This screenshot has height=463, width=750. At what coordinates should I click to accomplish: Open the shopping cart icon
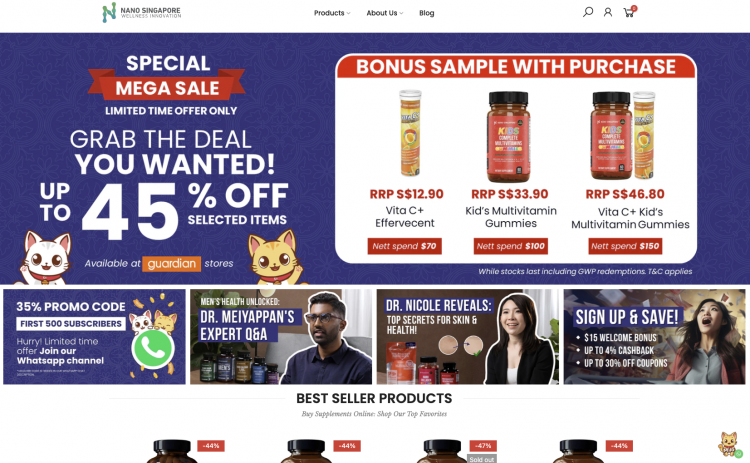click(x=630, y=12)
